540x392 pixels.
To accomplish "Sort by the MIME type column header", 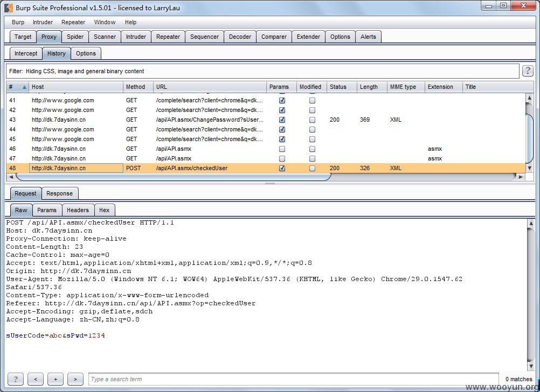I will click(x=406, y=87).
